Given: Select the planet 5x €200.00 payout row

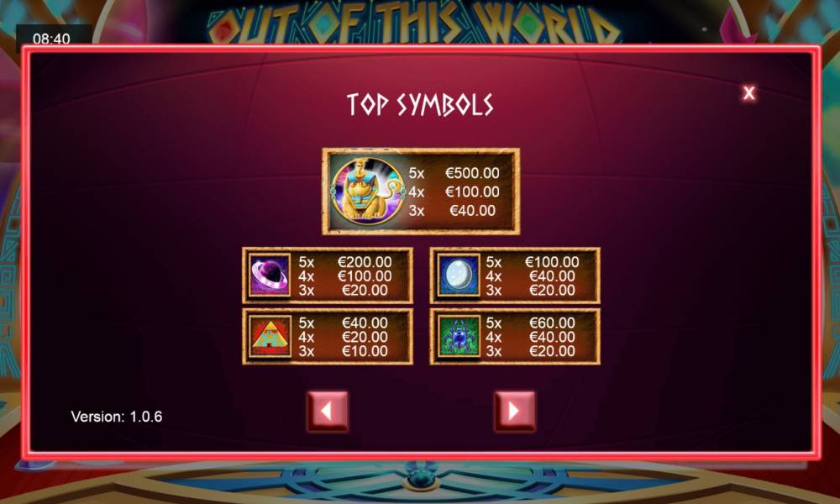Looking at the screenshot, I should click(345, 262).
